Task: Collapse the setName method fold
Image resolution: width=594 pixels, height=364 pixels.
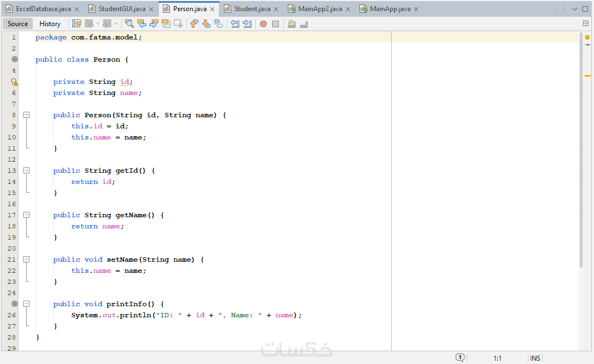Action: tap(26, 260)
